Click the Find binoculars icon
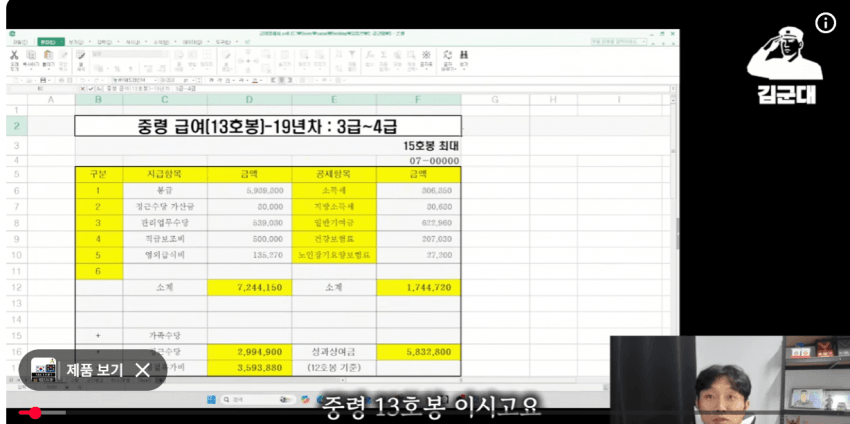This screenshot has height=424, width=850. pyautogui.click(x=464, y=55)
